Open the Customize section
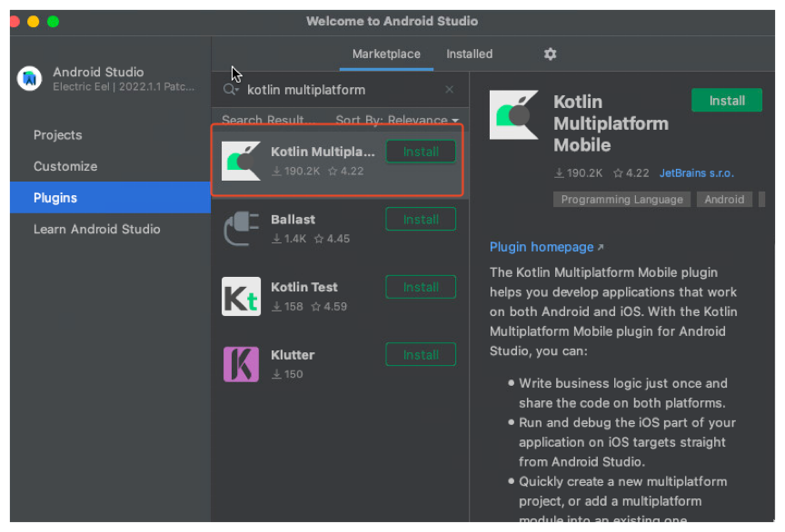The height and width of the screenshot is (532, 785). coord(65,166)
